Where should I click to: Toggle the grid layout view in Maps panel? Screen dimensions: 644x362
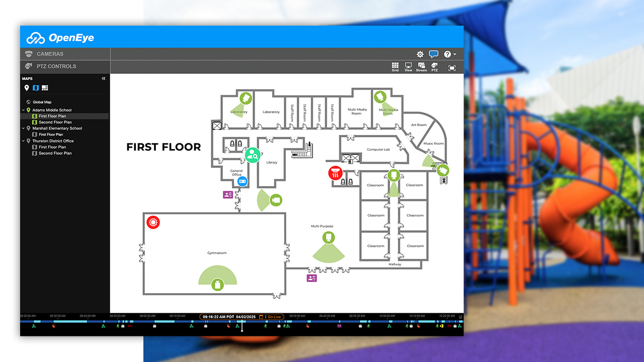pos(45,88)
